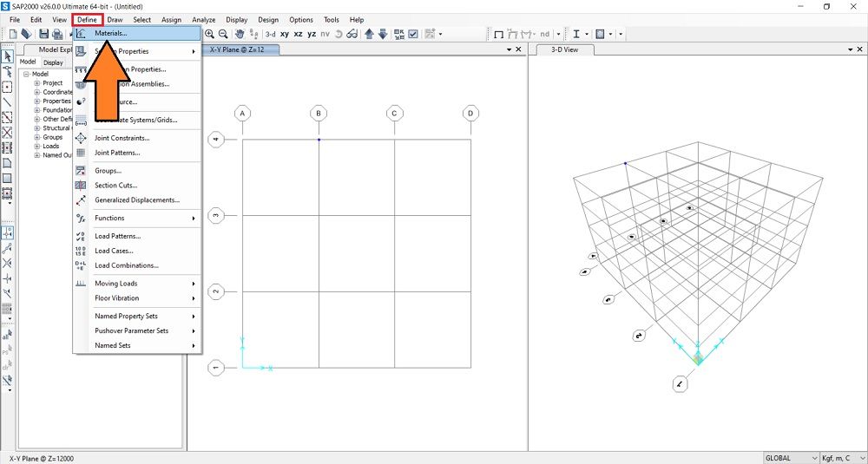
Task: Open the Options menu
Action: coord(301,19)
